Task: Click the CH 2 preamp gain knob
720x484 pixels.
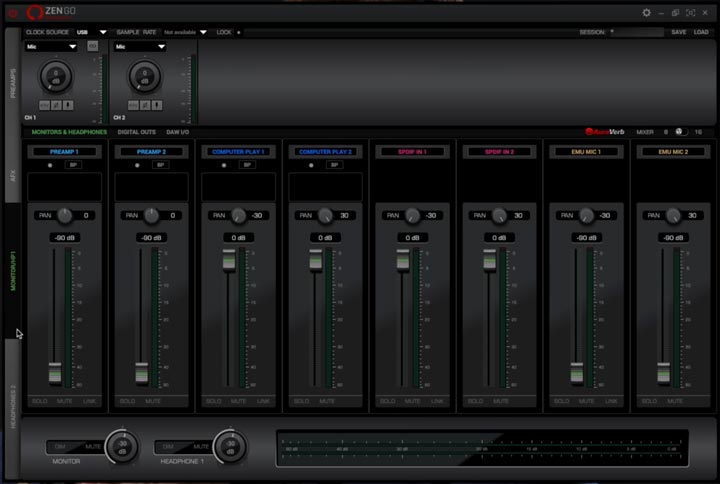Action: (x=145, y=76)
